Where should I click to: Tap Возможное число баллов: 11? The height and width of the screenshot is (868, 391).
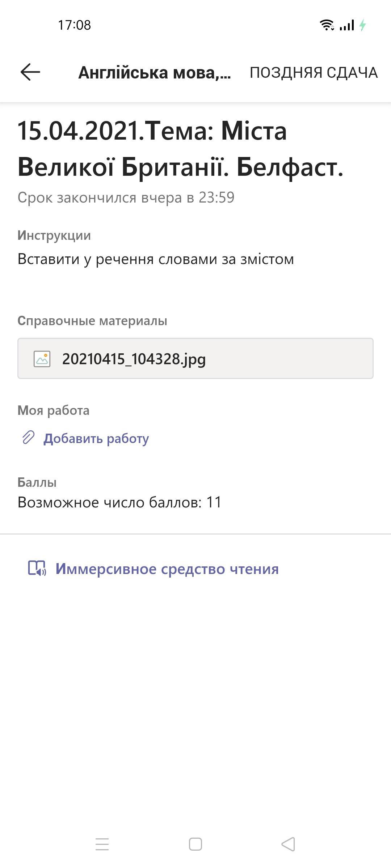pos(119,502)
